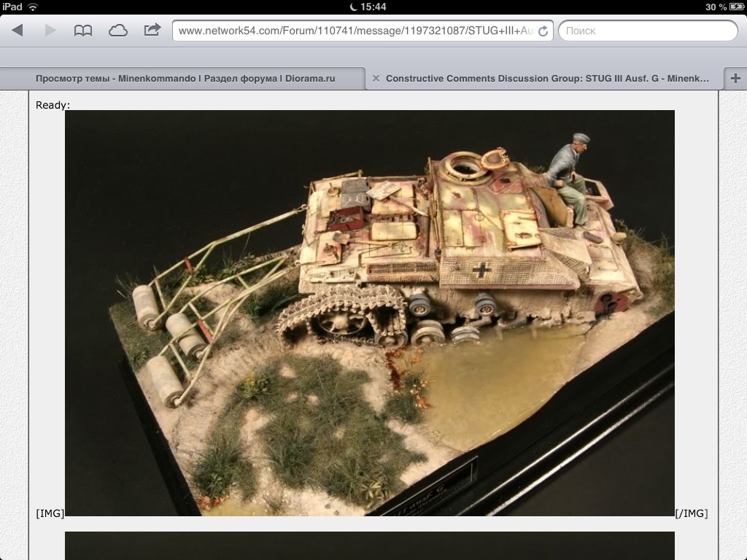Tap the Wi-Fi icon in status bar
The image size is (747, 560).
[x=33, y=7]
